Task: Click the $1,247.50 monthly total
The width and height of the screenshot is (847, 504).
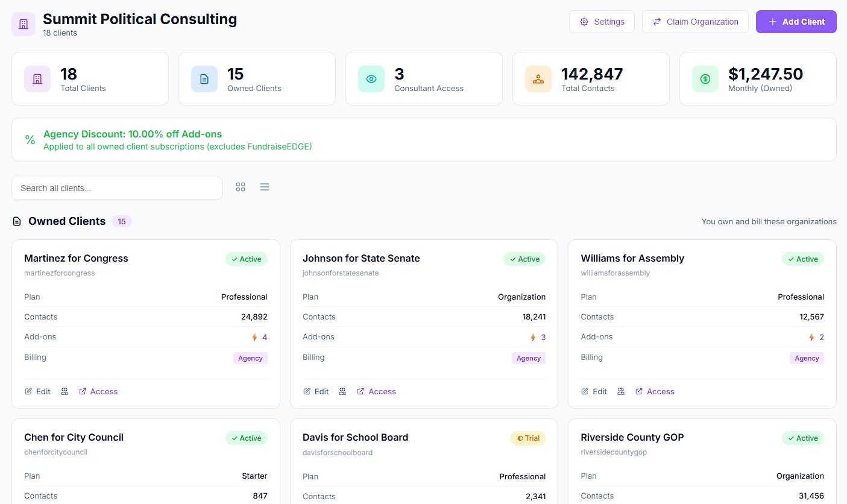Action: coord(766,74)
